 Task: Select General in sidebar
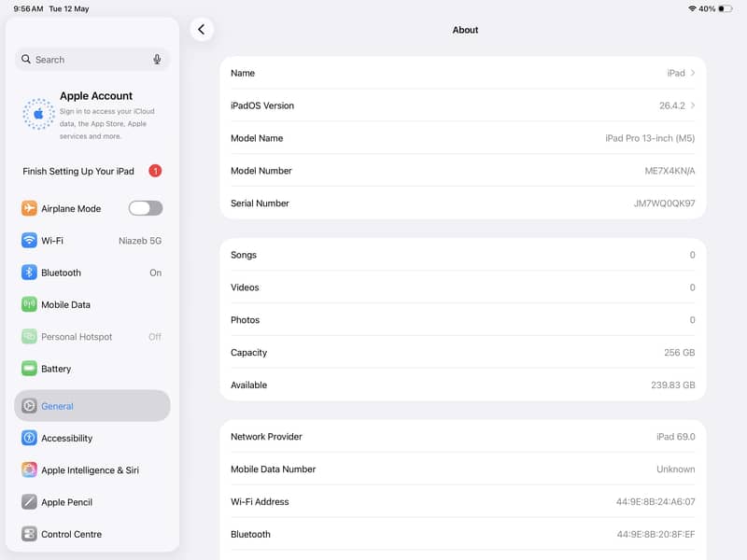[x=92, y=406]
